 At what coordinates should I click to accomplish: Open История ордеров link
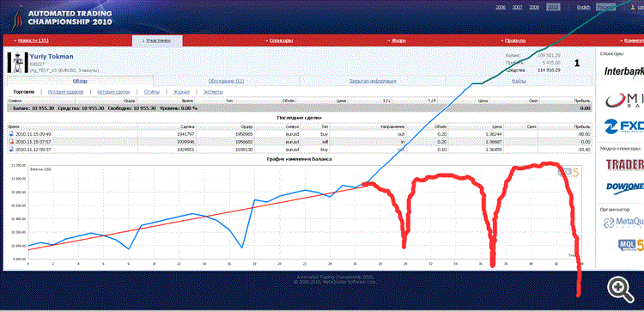(x=66, y=92)
